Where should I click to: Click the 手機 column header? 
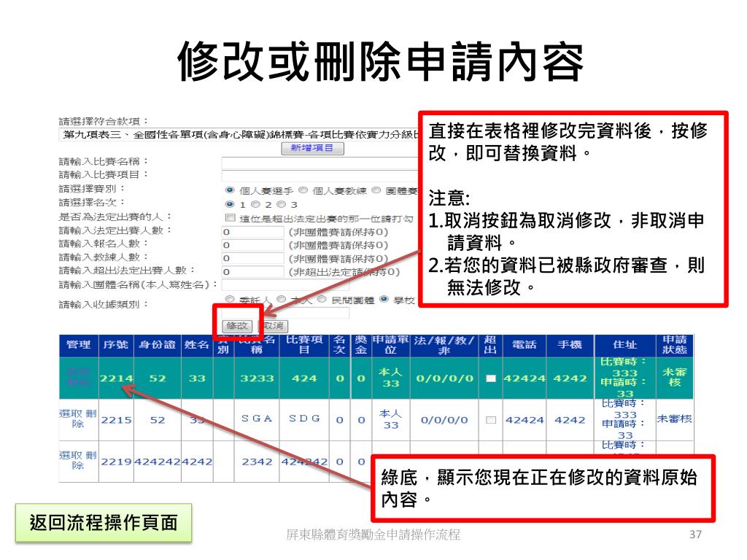pyautogui.click(x=570, y=345)
